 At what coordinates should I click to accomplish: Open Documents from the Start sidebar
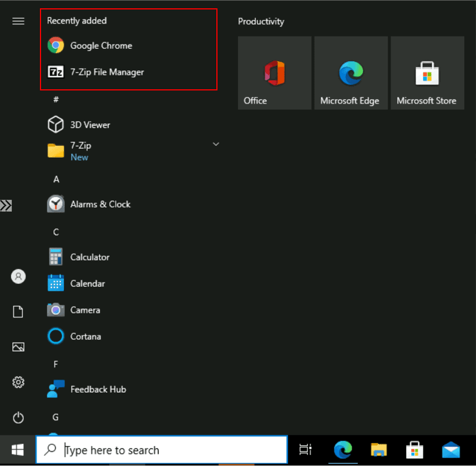coord(18,312)
